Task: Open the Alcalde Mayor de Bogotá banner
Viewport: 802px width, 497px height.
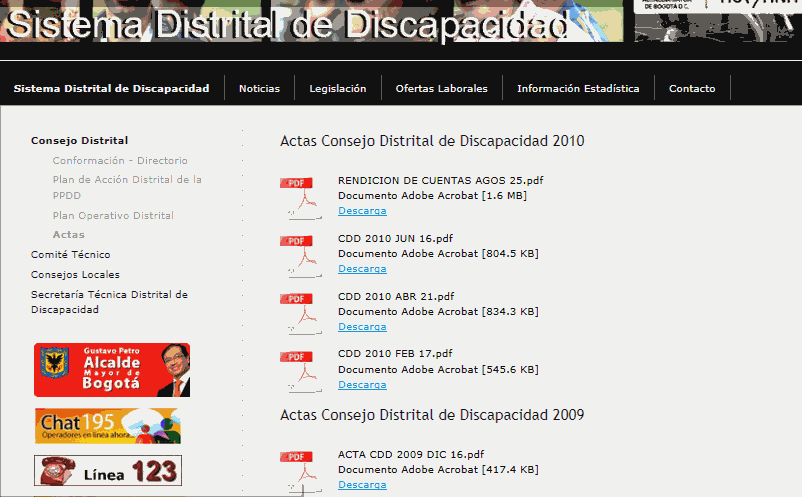Action: pos(111,370)
